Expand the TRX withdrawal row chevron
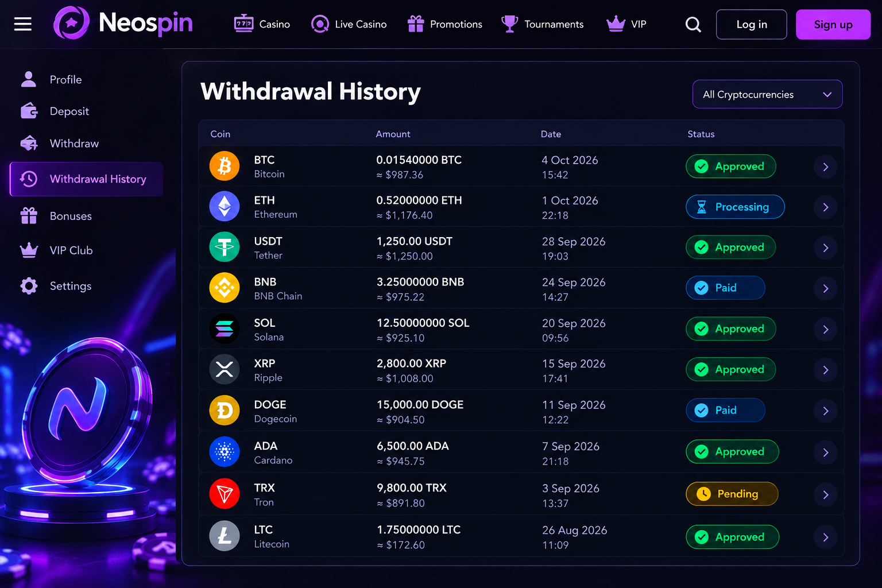Image resolution: width=882 pixels, height=588 pixels. click(826, 495)
